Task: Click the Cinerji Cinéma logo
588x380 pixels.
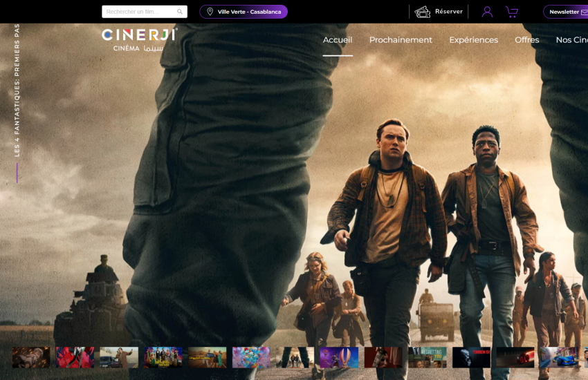Action: (140, 39)
